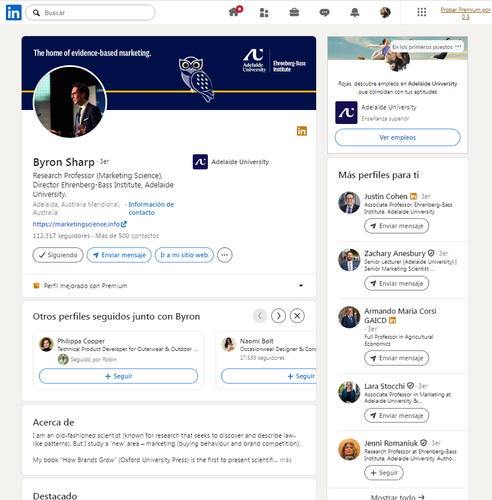The width and height of the screenshot is (492, 500).
Task: Dismiss the Otros perfiles seguidos panel
Action: [x=297, y=316]
